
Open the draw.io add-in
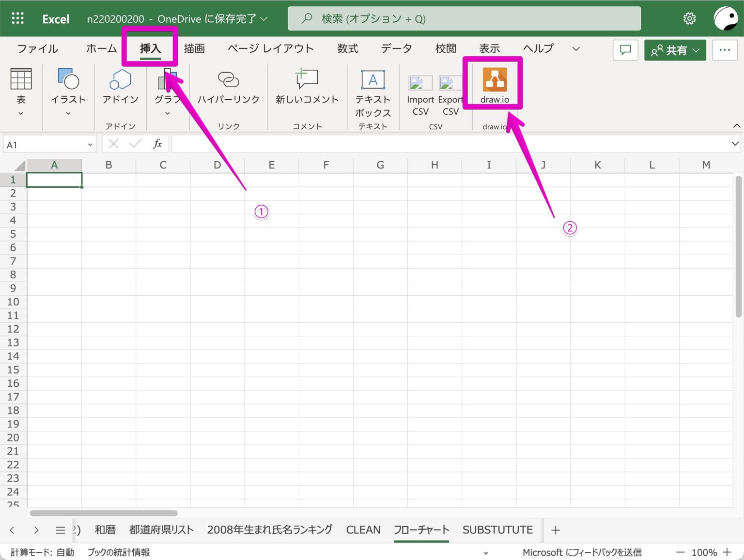[494, 82]
